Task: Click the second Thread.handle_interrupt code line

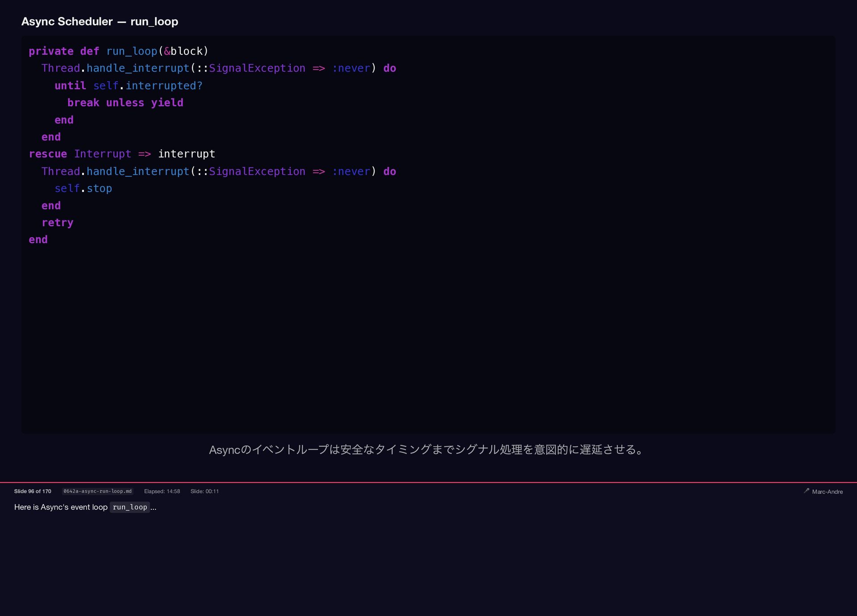Action: coord(218,171)
